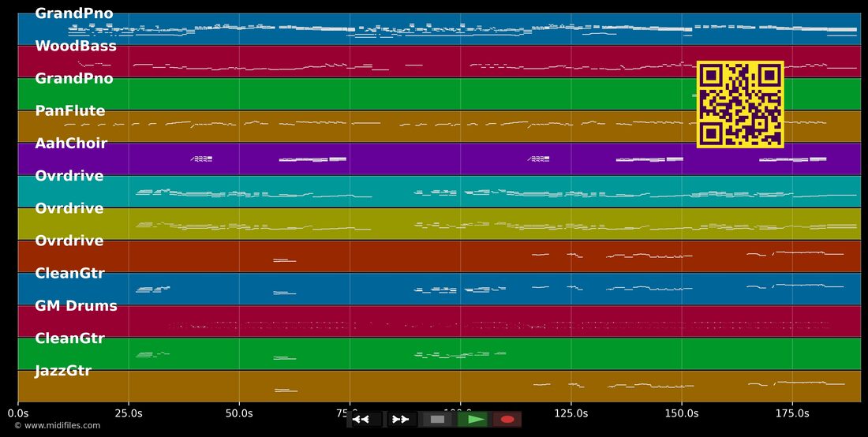Screen dimensions: 868x437
Task: Select the GrandPno label on the top blue track
Action: point(74,13)
